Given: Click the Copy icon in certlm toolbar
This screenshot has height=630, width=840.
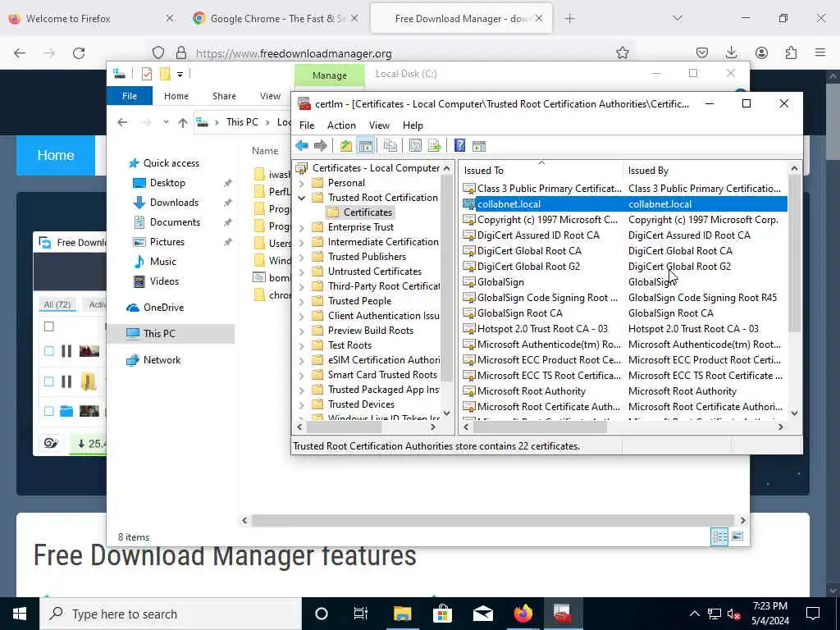Looking at the screenshot, I should pyautogui.click(x=390, y=146).
